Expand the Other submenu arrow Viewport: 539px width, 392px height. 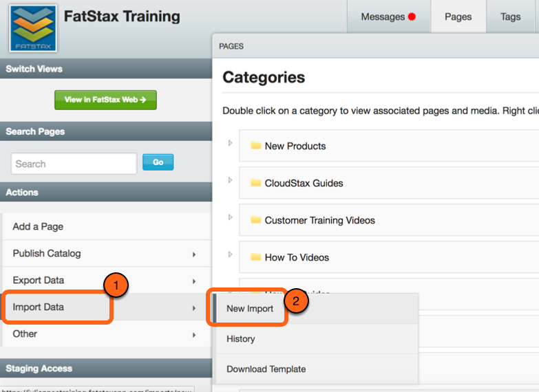(194, 335)
